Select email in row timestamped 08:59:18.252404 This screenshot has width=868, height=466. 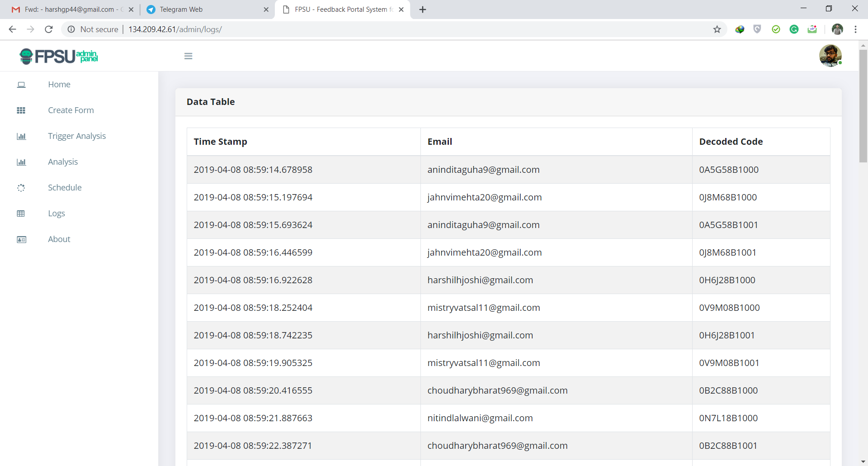tap(484, 308)
